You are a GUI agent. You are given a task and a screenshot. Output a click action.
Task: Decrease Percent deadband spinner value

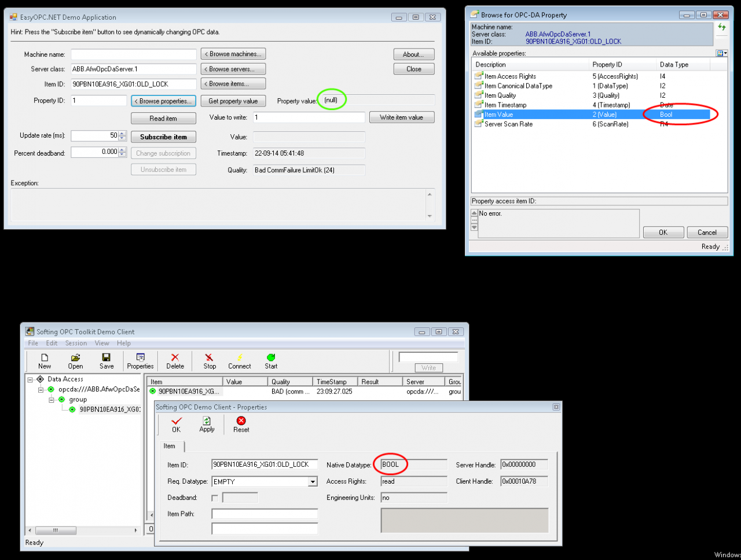tap(122, 154)
